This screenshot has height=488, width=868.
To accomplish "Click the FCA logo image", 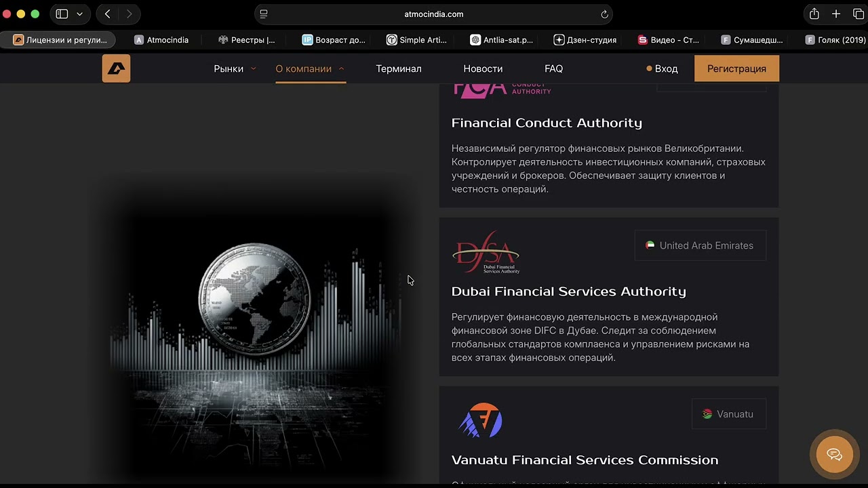I will [x=502, y=90].
